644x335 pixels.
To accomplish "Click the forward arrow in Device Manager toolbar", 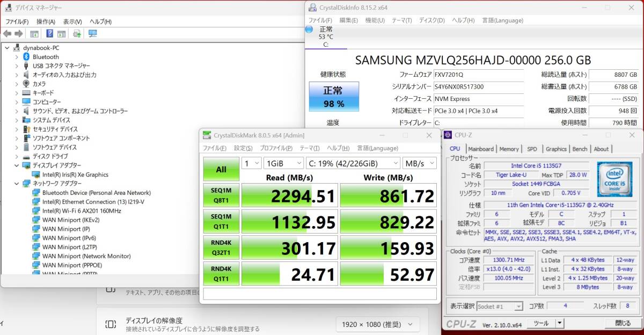I will tap(18, 33).
